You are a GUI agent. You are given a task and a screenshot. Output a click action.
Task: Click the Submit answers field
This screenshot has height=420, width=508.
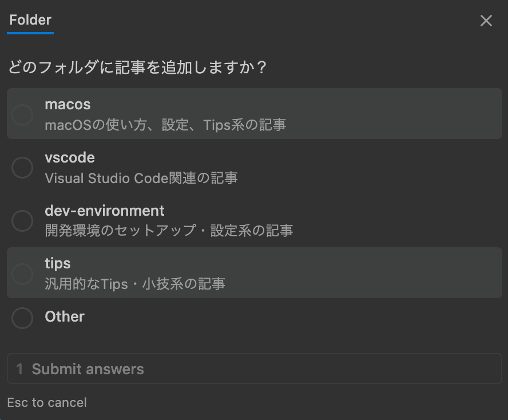254,369
